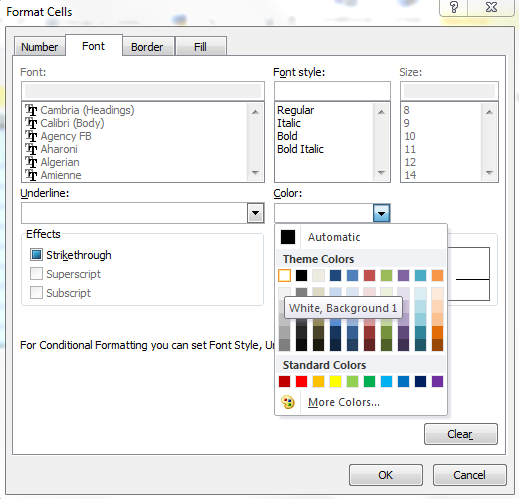Screen dimensions: 519x499
Task: Close the Format Cells dialog
Action: pos(491,7)
